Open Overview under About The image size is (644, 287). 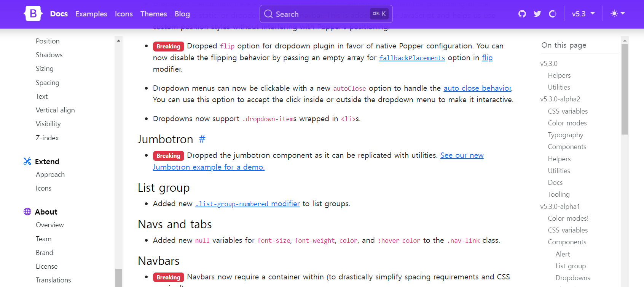pyautogui.click(x=50, y=225)
